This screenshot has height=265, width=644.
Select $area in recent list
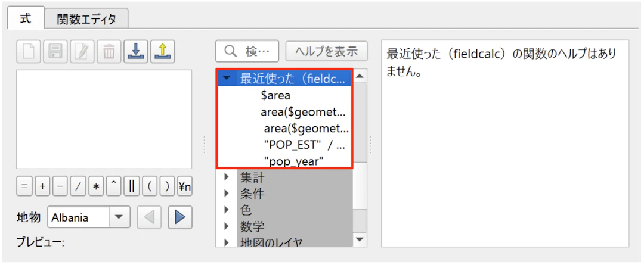coord(275,95)
